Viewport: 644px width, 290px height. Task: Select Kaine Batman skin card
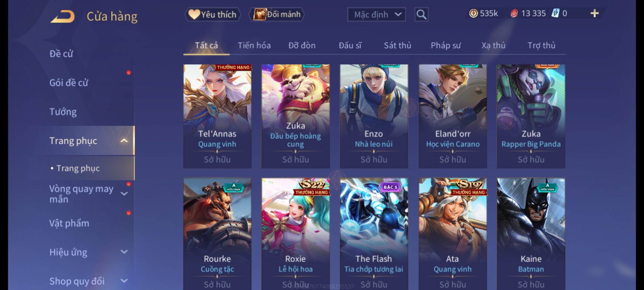coord(531,234)
